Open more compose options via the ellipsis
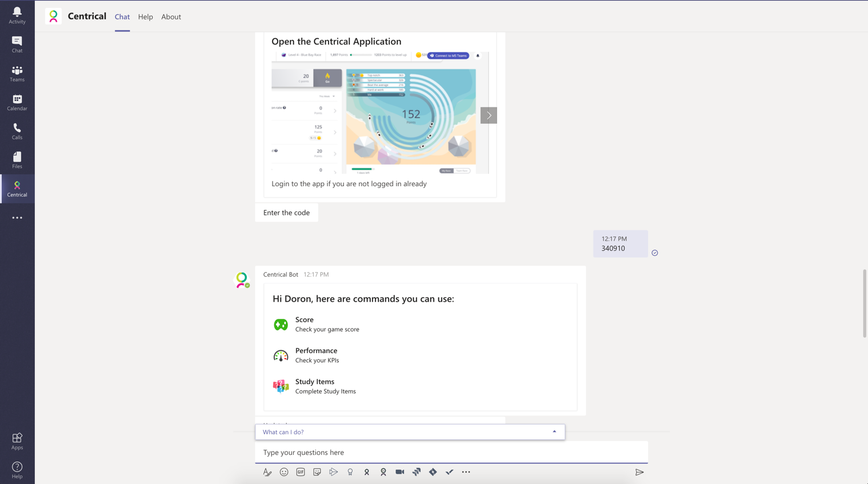The width and height of the screenshot is (868, 484). 466,472
